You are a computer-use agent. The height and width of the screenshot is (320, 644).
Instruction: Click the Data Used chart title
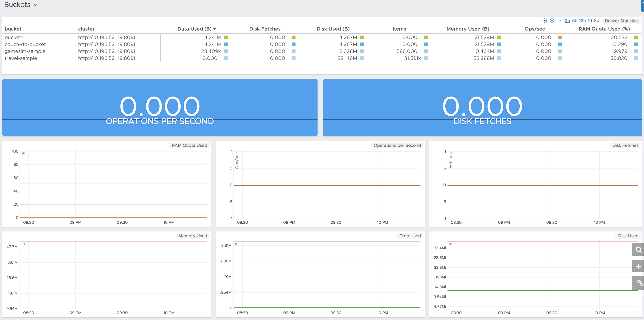[410, 236]
